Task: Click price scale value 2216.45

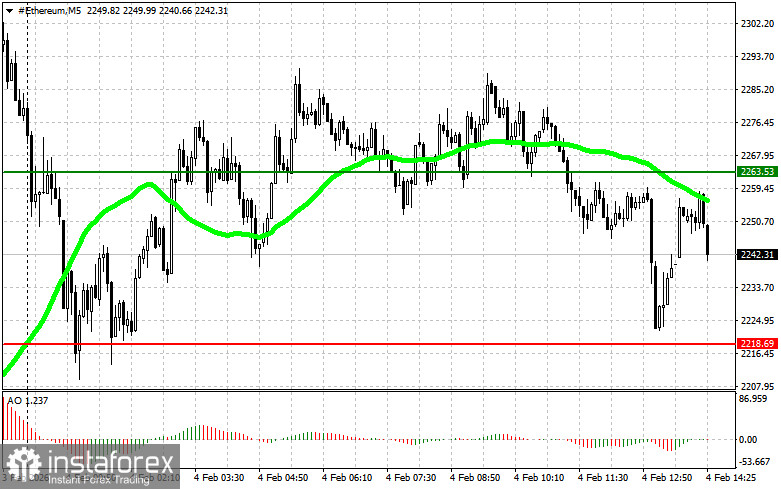Action: click(757, 354)
